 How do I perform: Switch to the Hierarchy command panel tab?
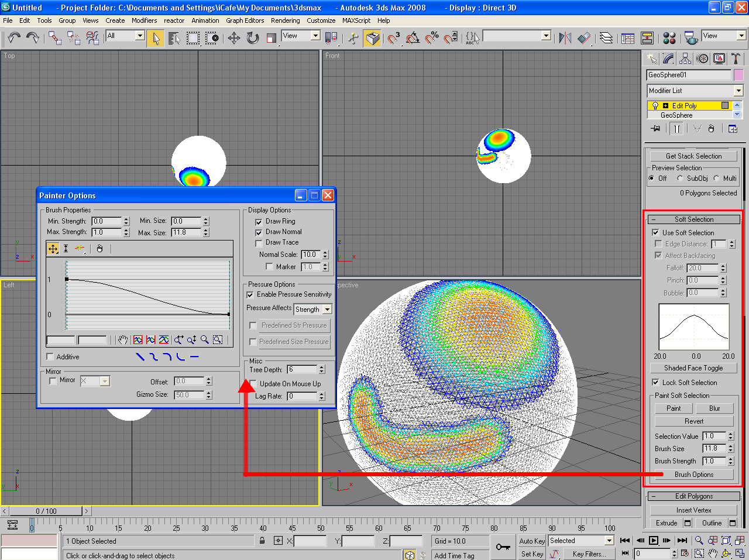click(x=685, y=59)
